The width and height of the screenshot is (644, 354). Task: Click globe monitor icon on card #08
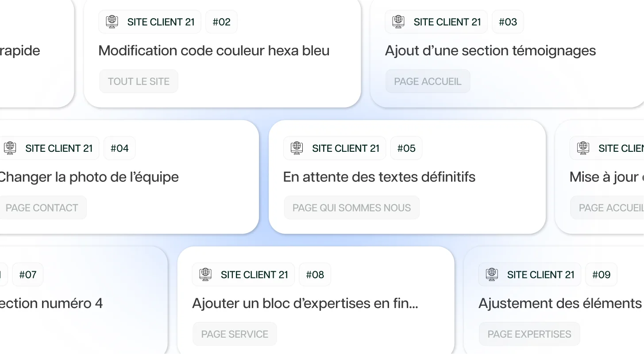[x=206, y=274]
